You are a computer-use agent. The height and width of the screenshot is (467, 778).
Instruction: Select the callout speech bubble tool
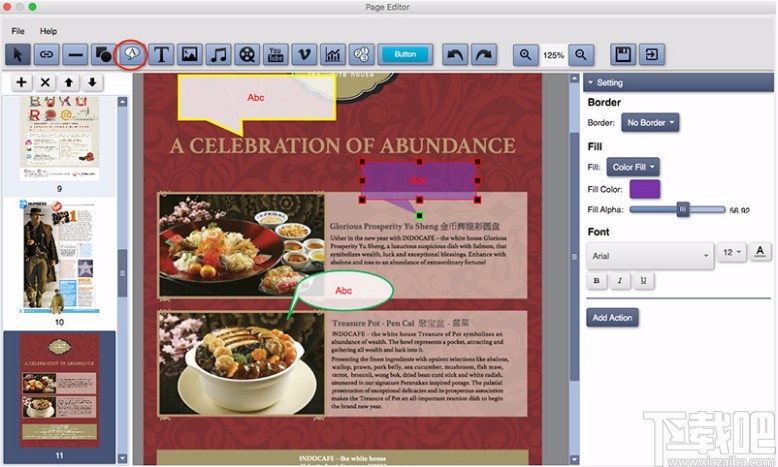[131, 54]
